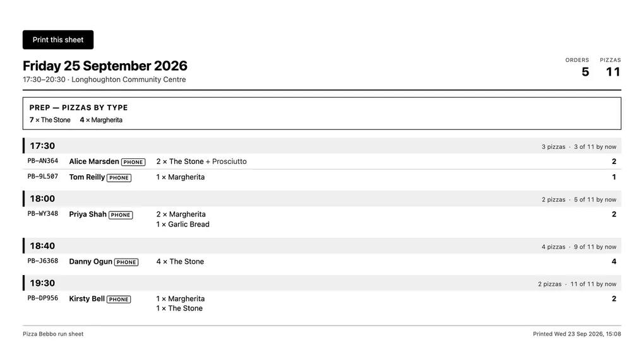Viewport: 644px width, 347px height.
Task: Click order code PB-DP956
Action: (43, 298)
